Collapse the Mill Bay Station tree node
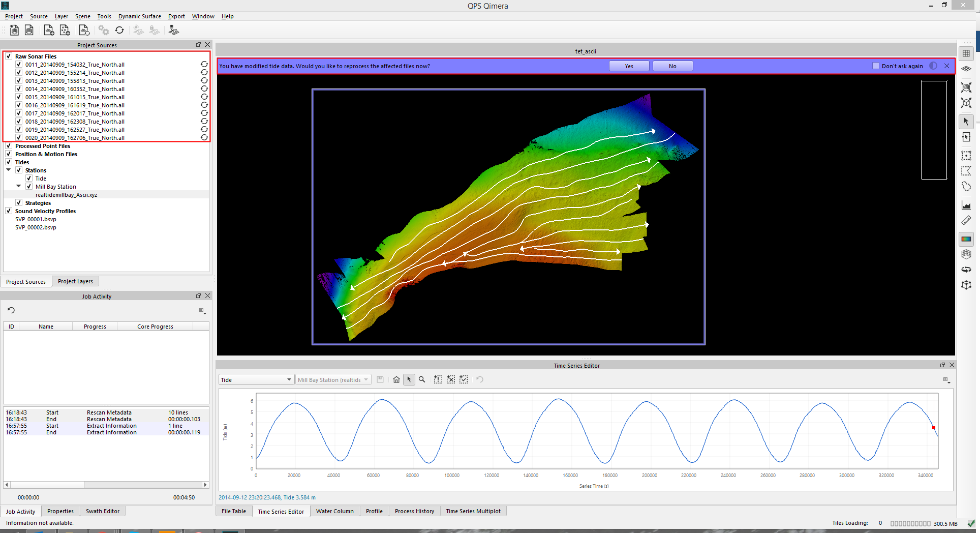Image resolution: width=980 pixels, height=533 pixels. 19,187
